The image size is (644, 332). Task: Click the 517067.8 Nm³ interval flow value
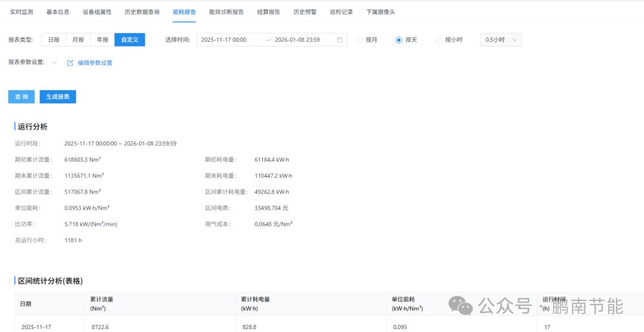point(82,192)
